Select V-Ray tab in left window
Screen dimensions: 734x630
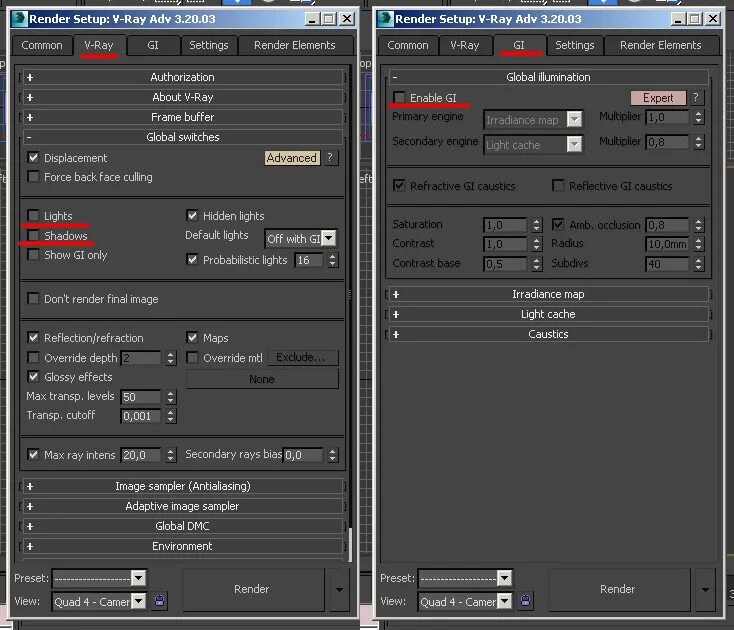99,45
